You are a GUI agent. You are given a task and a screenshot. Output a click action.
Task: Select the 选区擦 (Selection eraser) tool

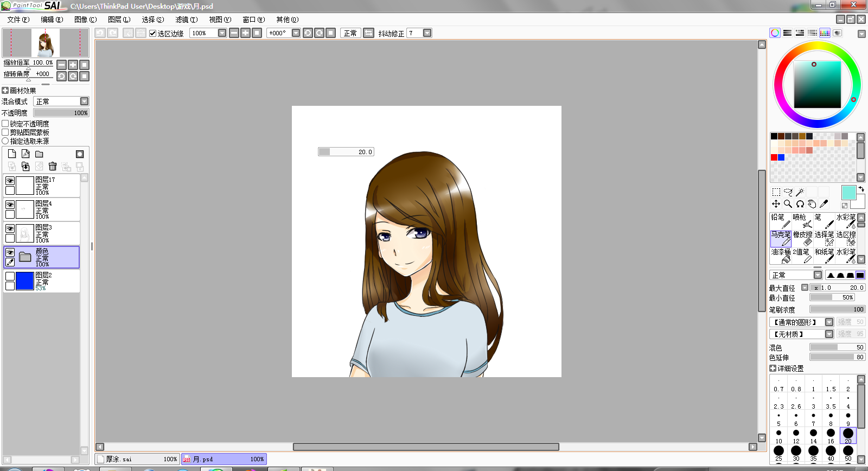(846, 238)
